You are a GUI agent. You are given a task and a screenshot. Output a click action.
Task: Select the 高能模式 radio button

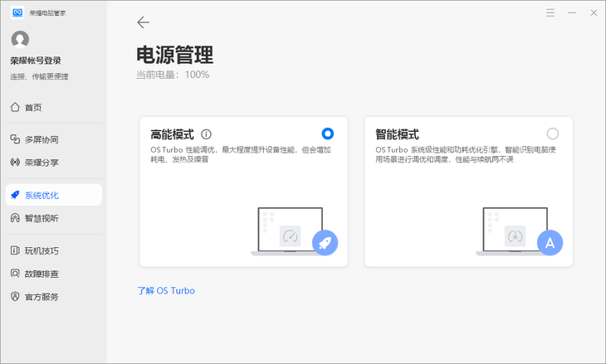click(328, 133)
